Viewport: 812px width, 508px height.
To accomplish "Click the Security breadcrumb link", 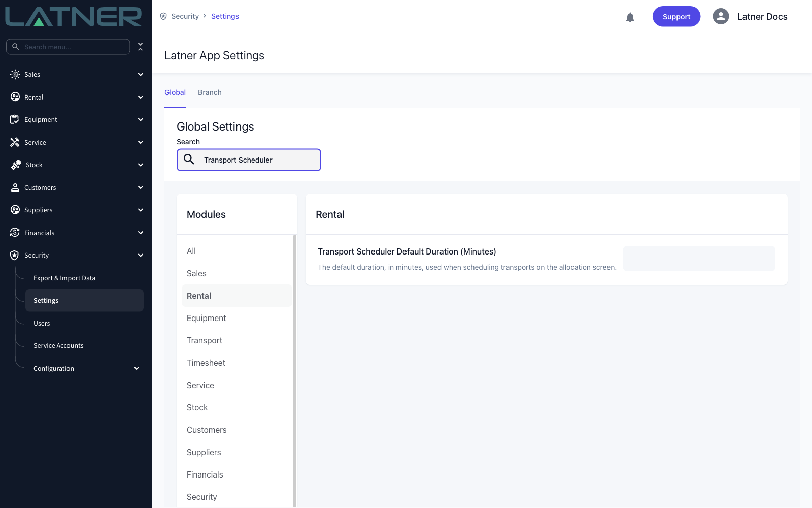I will tap(185, 16).
